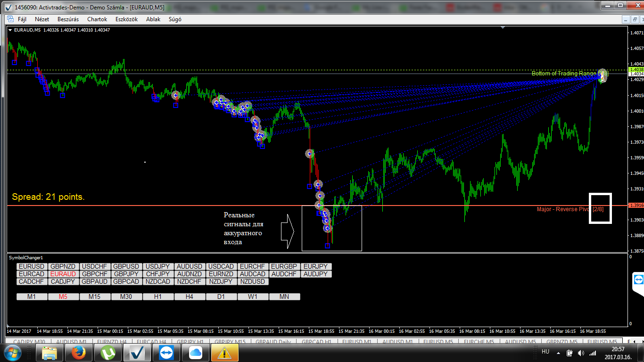Open the EURNZD,H4 chart tab
The width and height of the screenshot is (644, 362).
(x=111, y=341)
